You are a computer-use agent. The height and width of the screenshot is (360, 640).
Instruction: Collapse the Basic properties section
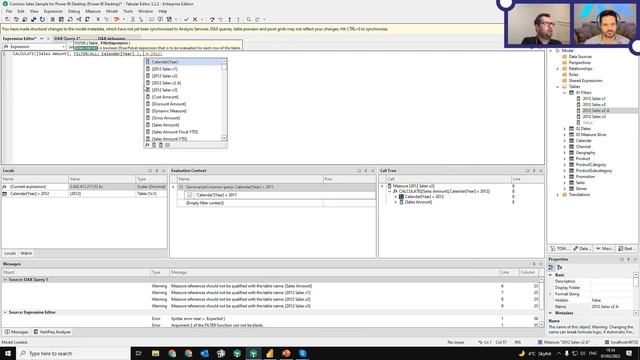(551, 275)
